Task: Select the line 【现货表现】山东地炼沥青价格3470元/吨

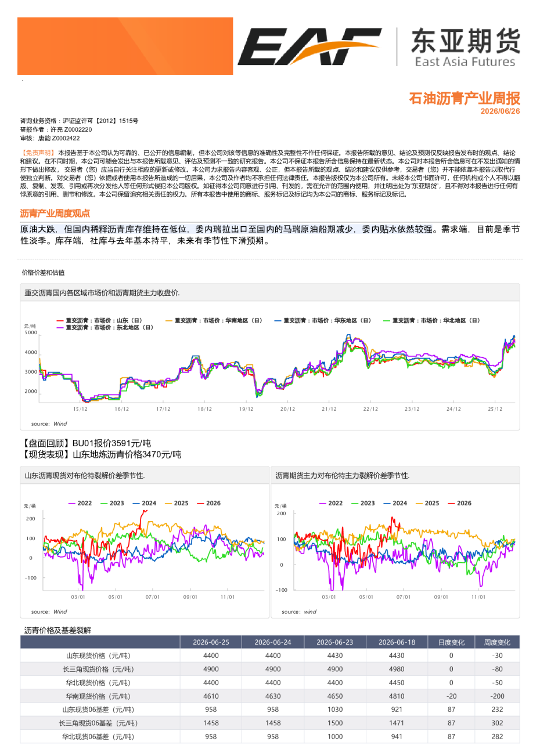Action: tap(101, 454)
